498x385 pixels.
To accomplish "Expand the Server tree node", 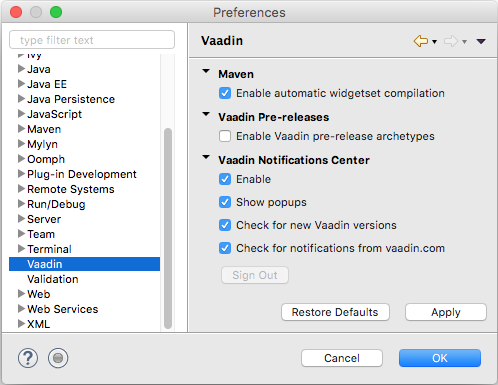I will [x=21, y=219].
